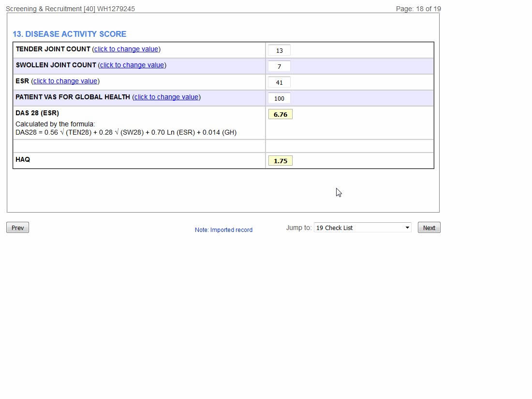Click the HAQ score box 1.75

pos(280,161)
